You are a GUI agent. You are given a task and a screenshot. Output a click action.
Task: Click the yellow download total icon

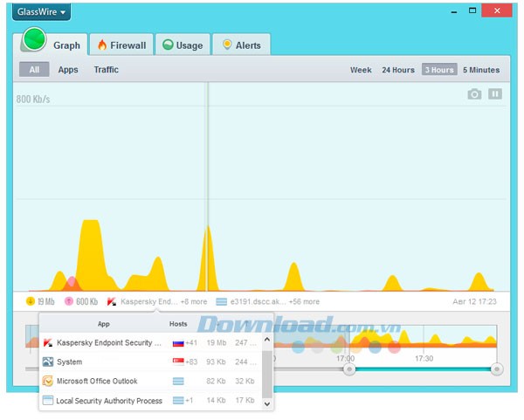click(x=31, y=302)
